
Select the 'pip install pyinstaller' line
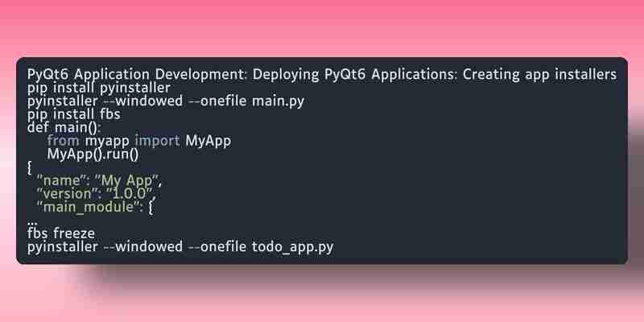[98, 88]
